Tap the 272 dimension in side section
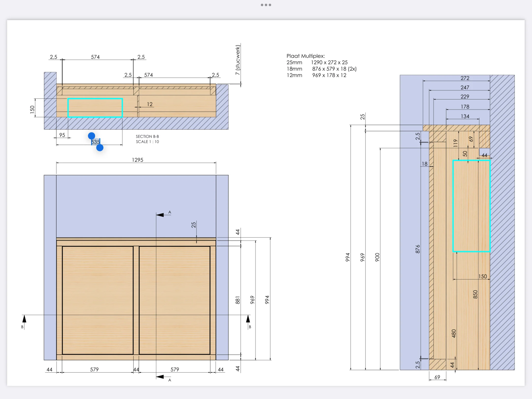 coord(465,78)
